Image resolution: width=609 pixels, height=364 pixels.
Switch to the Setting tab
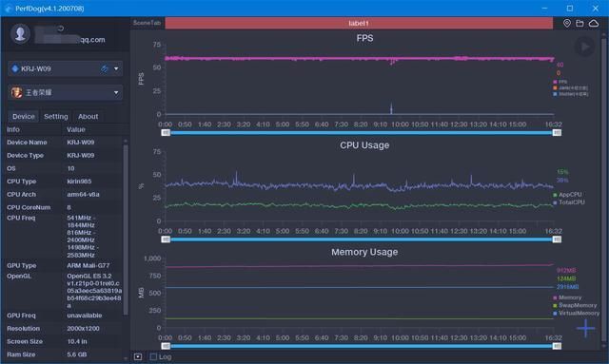(55, 116)
